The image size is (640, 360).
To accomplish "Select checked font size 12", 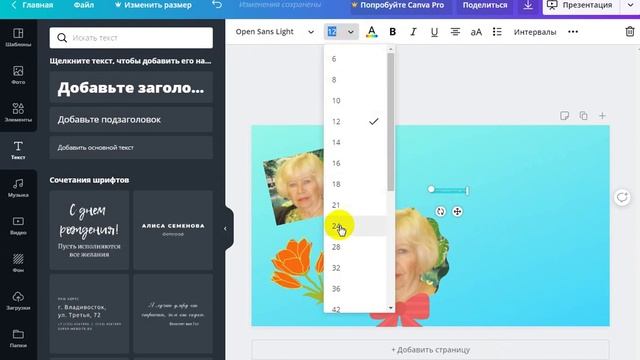I will [355, 121].
